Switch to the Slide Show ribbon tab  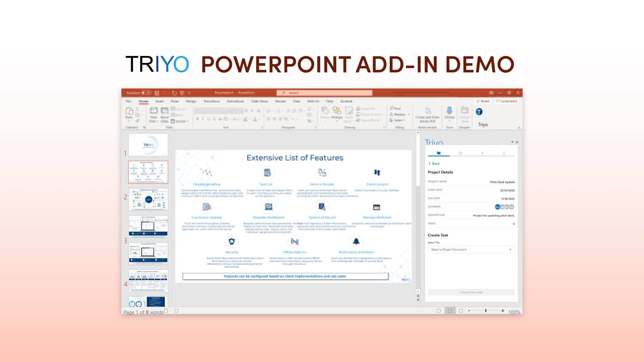tap(260, 101)
